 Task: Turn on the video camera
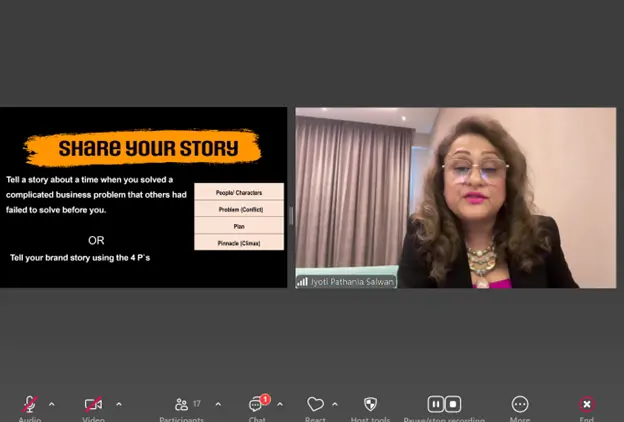(93, 404)
